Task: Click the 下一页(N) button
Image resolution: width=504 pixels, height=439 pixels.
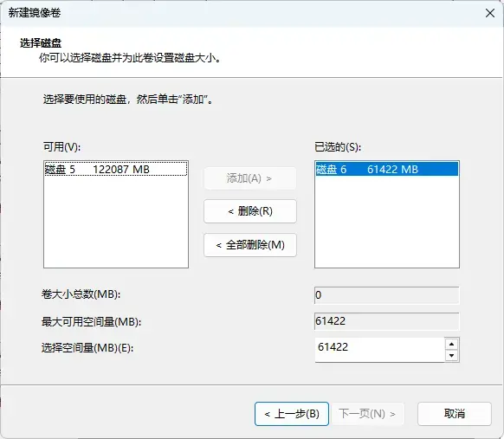Action: [367, 414]
